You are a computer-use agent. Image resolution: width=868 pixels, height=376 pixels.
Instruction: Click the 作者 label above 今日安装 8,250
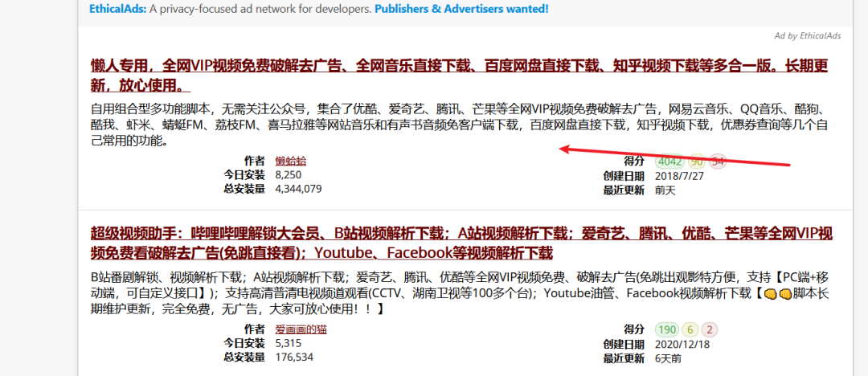coord(254,161)
